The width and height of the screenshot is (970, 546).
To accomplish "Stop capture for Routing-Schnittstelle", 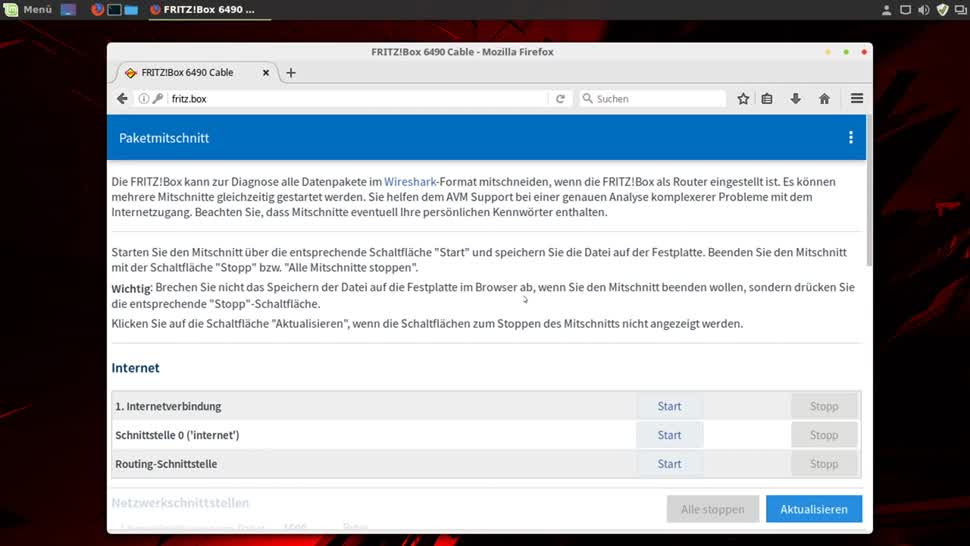I will tap(824, 464).
